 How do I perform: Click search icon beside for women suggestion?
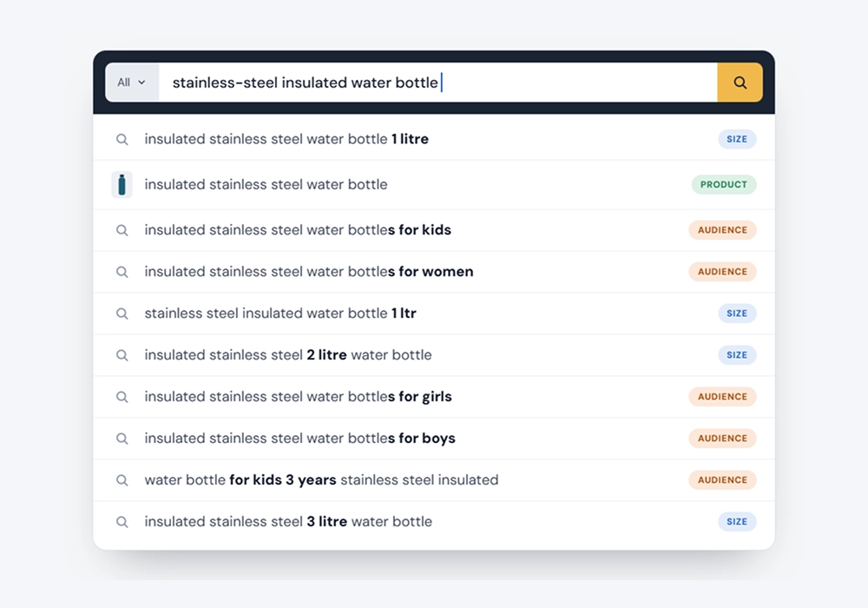coord(122,272)
